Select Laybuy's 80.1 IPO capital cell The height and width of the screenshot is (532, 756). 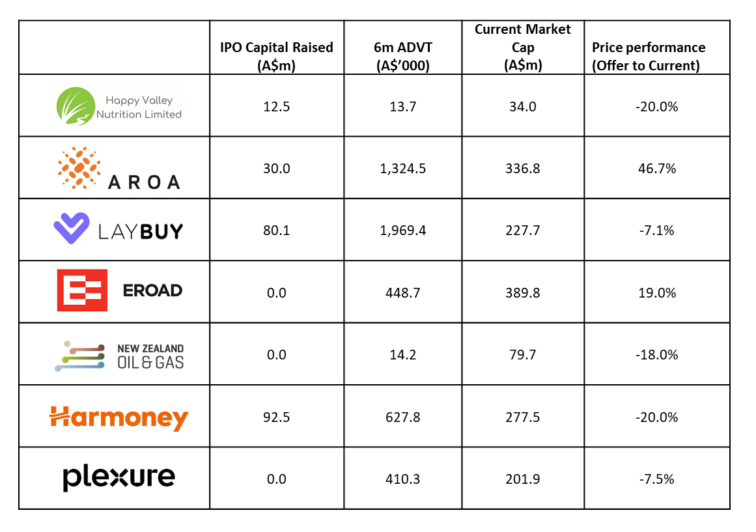coord(277,231)
